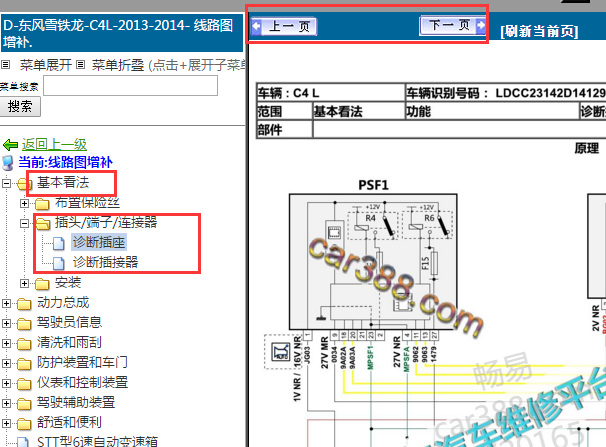606x447 pixels.
Task: Click the 功能 table cell
Action: point(492,111)
